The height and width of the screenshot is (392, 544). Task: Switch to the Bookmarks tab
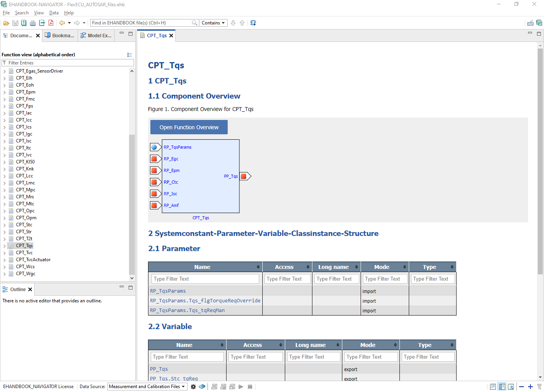coord(59,35)
